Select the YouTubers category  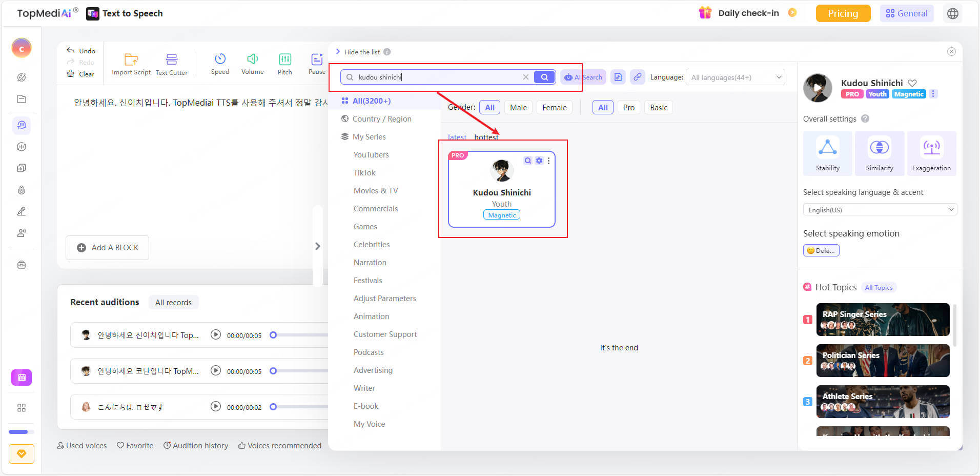tap(371, 154)
